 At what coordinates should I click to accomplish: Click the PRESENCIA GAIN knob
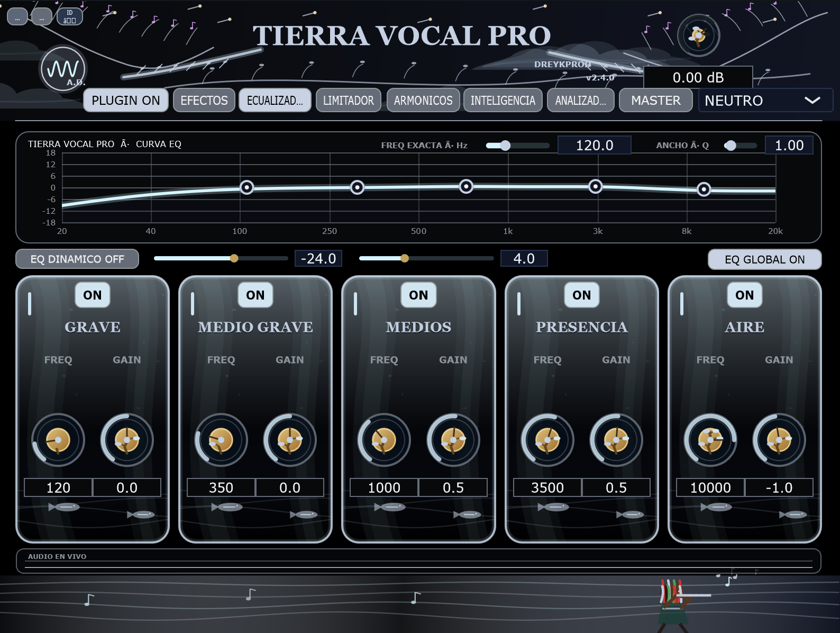[616, 440]
